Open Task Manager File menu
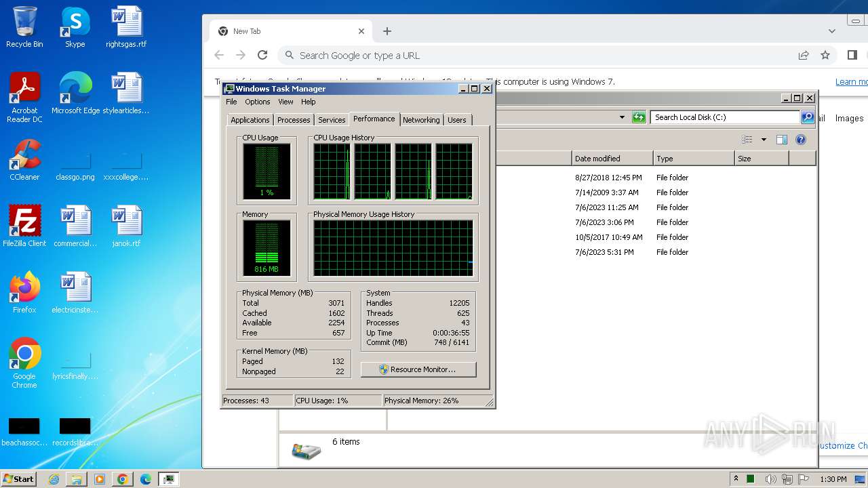 coord(231,102)
